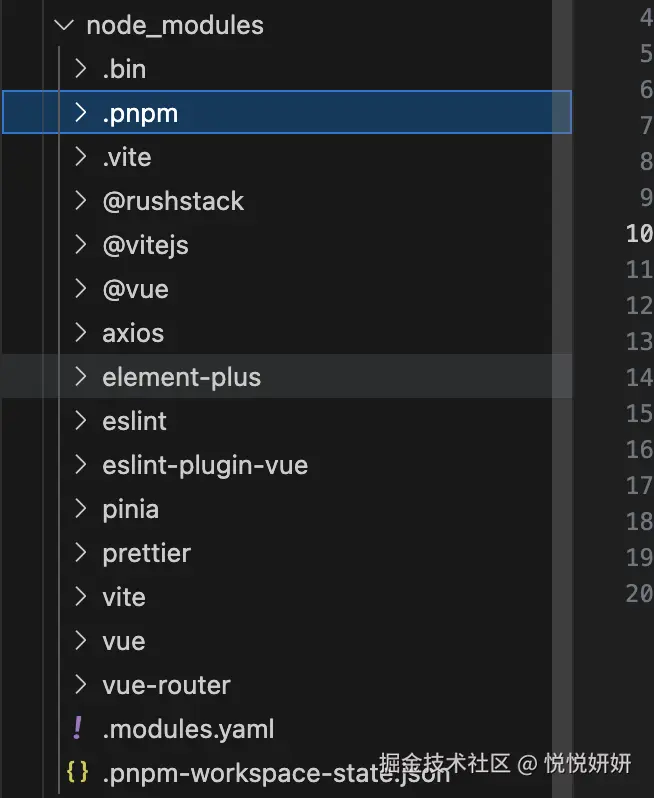Screen dimensions: 654x798
Task: Expand the @rushstack folder arrow
Action: tap(81, 201)
